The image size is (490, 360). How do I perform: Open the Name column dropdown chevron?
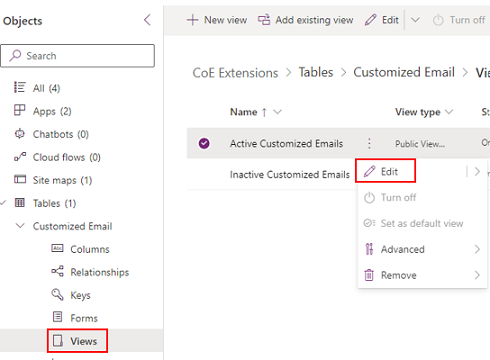pos(277,112)
